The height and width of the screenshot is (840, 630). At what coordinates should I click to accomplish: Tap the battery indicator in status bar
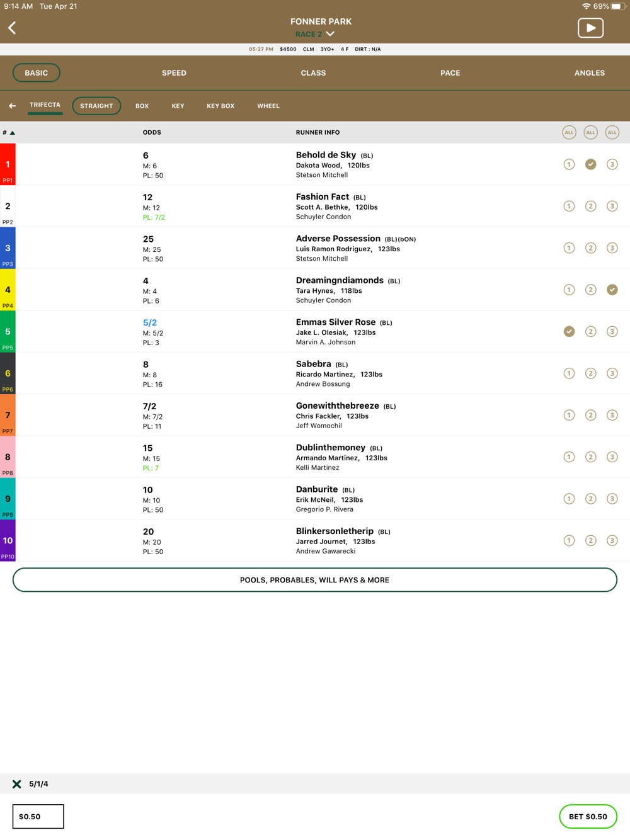[617, 6]
